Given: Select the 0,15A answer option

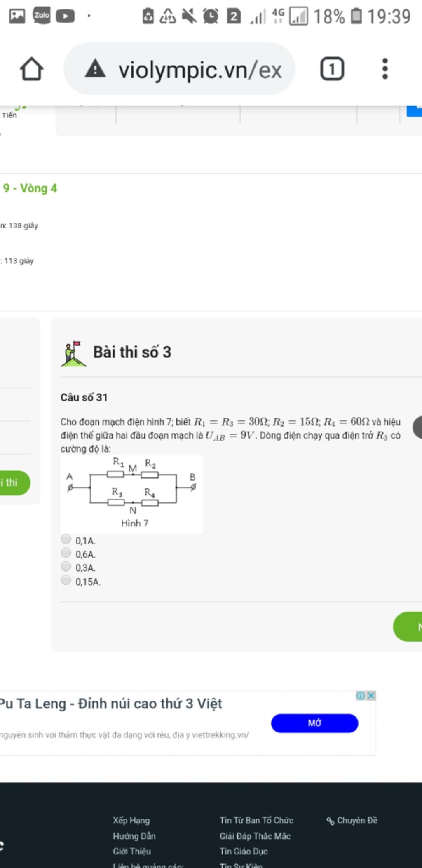Looking at the screenshot, I should coord(66,580).
